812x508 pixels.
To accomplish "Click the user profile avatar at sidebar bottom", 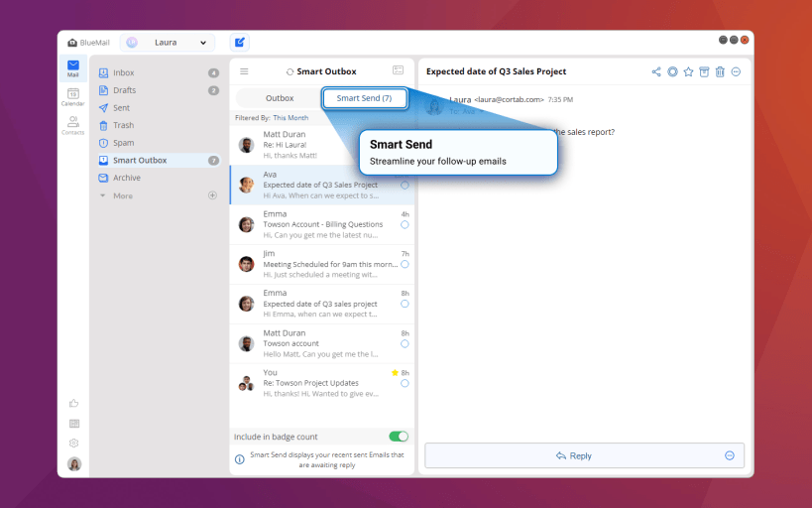I will [74, 463].
